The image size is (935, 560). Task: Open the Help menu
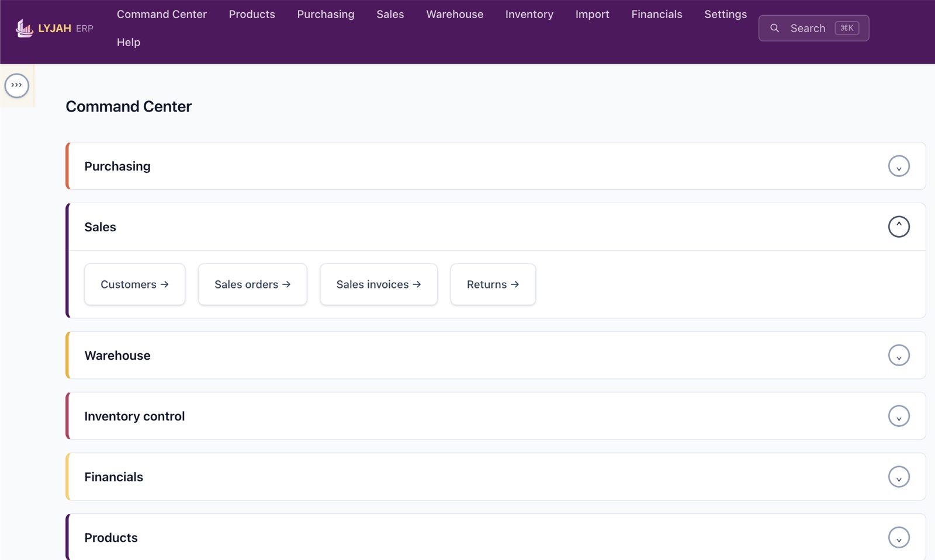pos(129,42)
